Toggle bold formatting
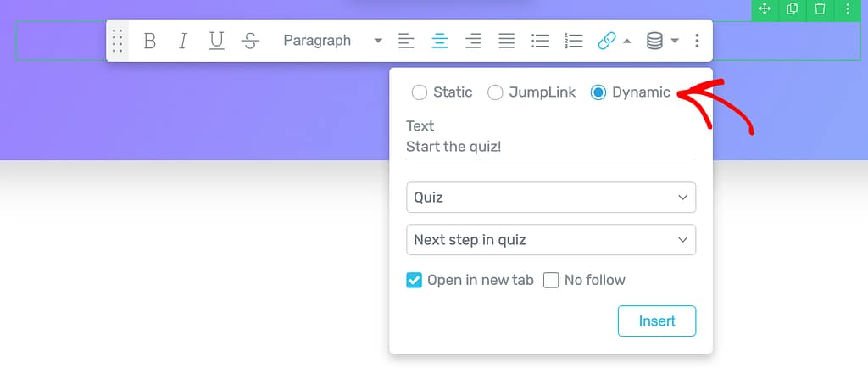This screenshot has width=868, height=368. click(x=150, y=41)
